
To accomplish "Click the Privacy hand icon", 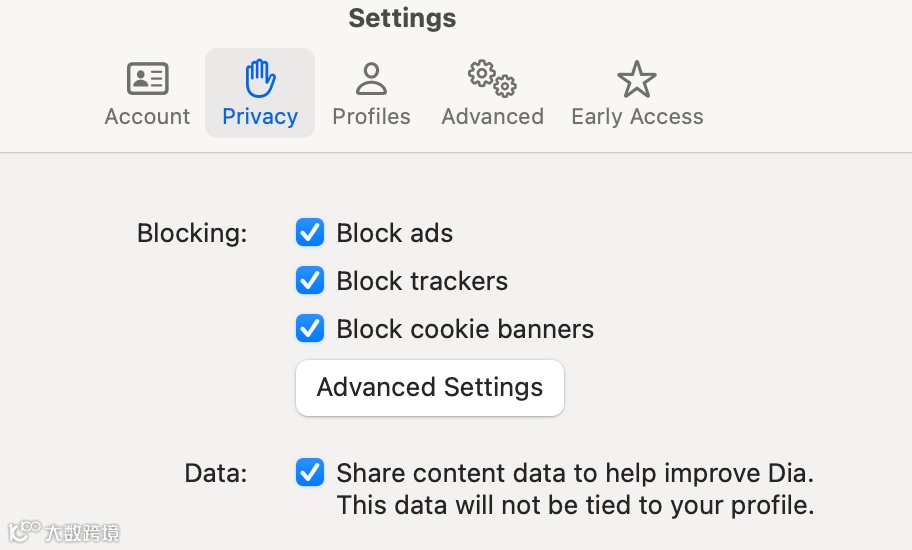I will pyautogui.click(x=260, y=78).
